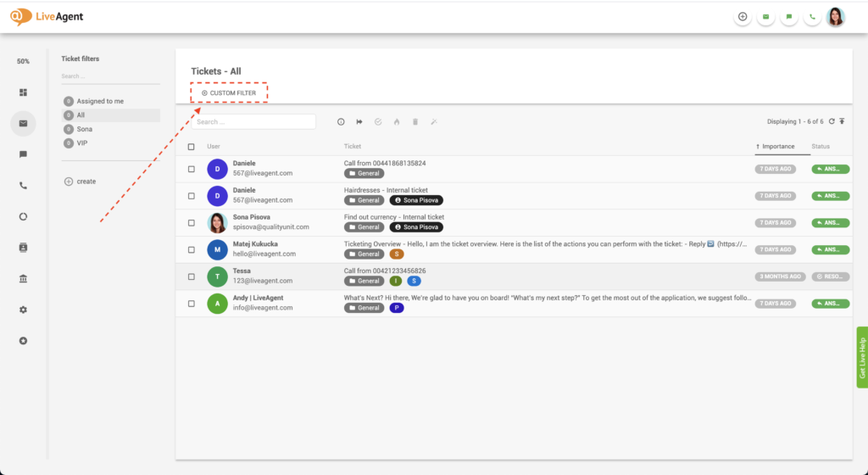Check the box for Tessa's ticket
Viewport: 868px width, 475px height.
point(191,277)
